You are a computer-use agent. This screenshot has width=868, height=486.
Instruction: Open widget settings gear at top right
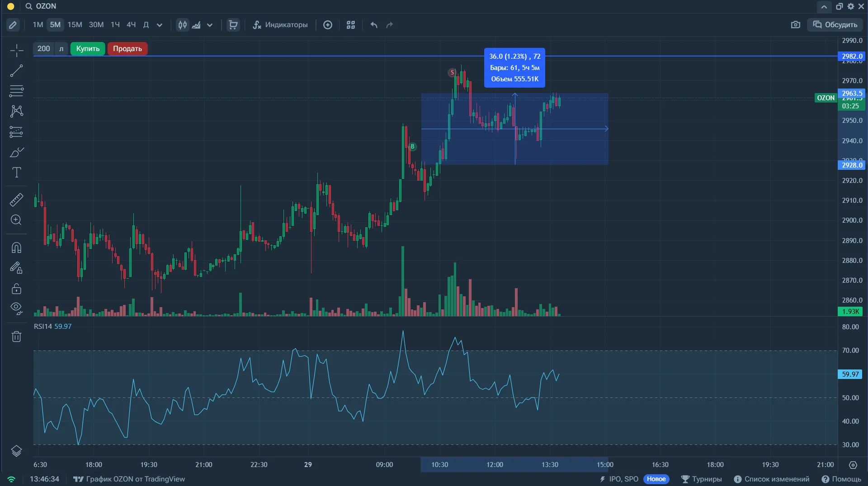851,6
